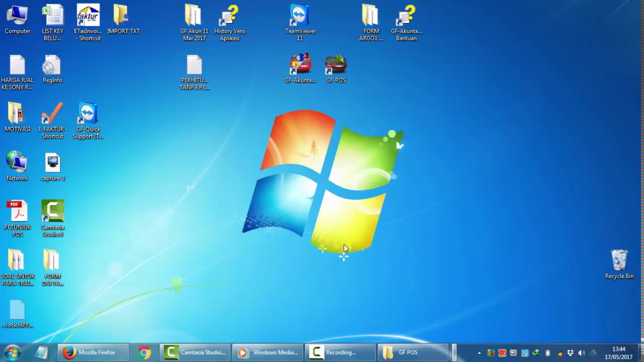Open the clock showing 13:44
Viewport: 644px width, 362px height.
pyautogui.click(x=619, y=353)
